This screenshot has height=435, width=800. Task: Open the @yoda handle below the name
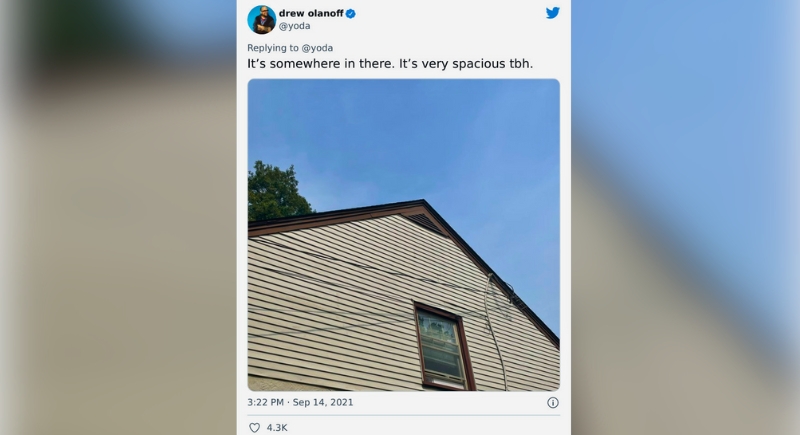[294, 26]
